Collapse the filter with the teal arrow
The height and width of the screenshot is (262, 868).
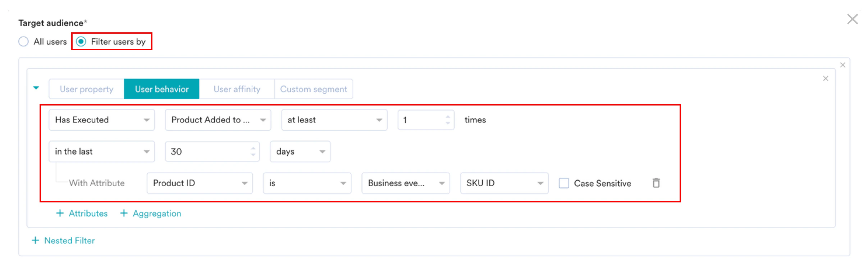pyautogui.click(x=36, y=88)
